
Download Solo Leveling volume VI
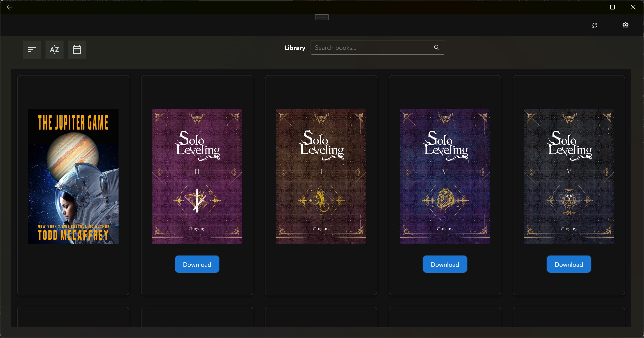tap(445, 264)
